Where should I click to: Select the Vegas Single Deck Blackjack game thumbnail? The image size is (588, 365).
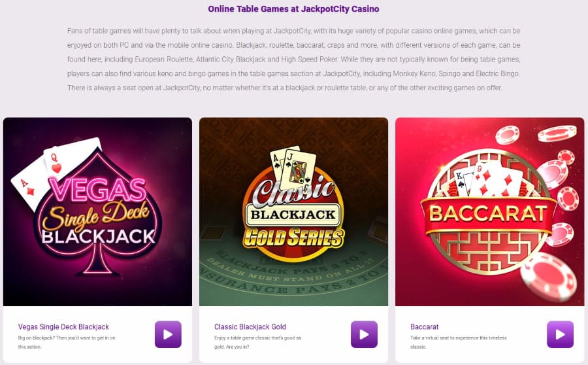pos(97,212)
